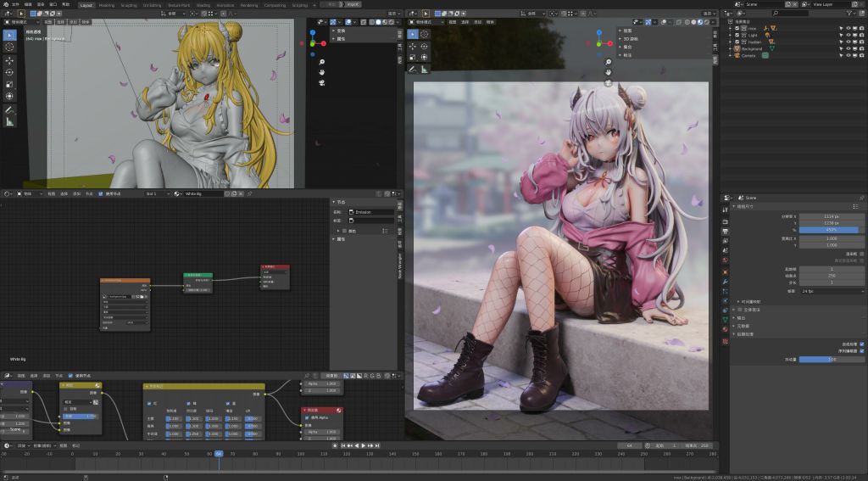Click the Import button in top bar
868x481 pixels.
353,4
